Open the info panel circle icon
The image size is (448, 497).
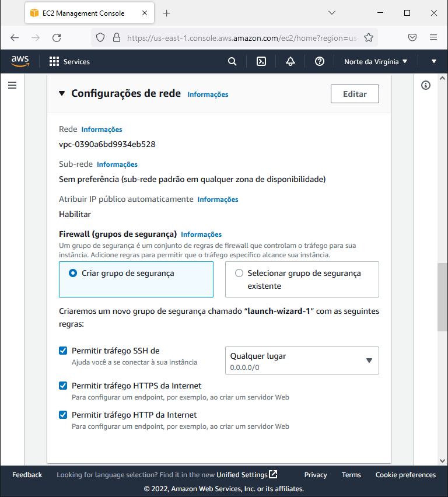tap(425, 85)
